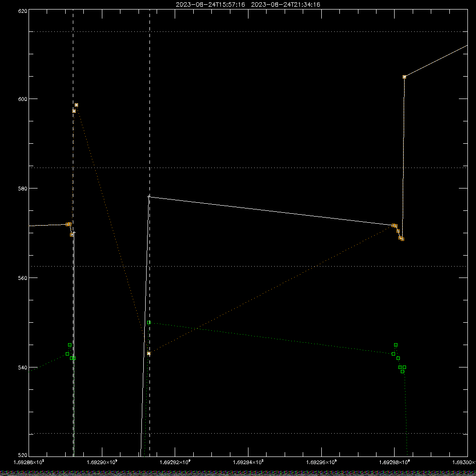Click the x-axis label 1.69296×10⁹
This screenshot has width=476, height=476.
tap(321, 462)
